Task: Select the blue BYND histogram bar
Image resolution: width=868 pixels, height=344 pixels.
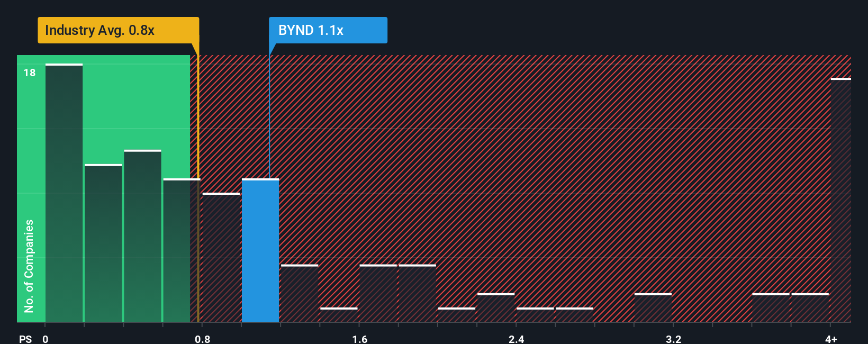Action: 260,250
